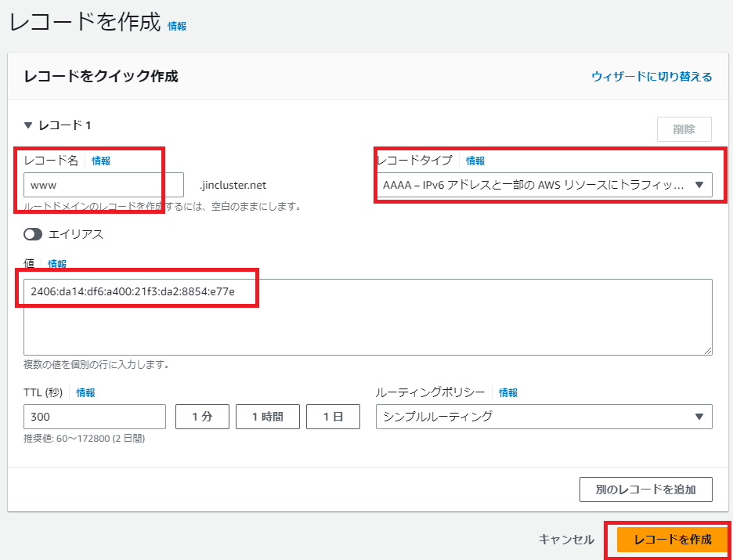Set TTL with the 1日 button
The width and height of the screenshot is (733, 560).
[x=333, y=417]
